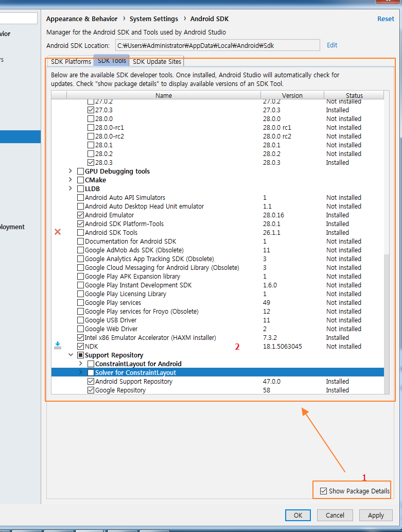Click Edit next to SDK location
This screenshot has width=402, height=532.
click(x=332, y=45)
